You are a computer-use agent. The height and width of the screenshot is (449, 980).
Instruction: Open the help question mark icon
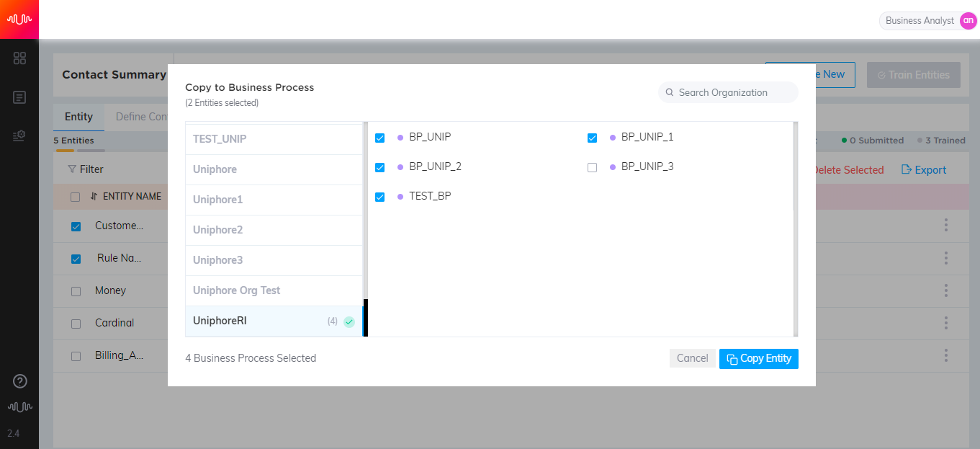(x=20, y=381)
